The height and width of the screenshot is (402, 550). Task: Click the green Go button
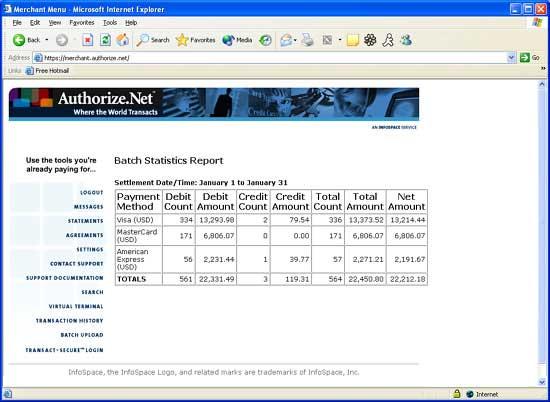[530, 58]
